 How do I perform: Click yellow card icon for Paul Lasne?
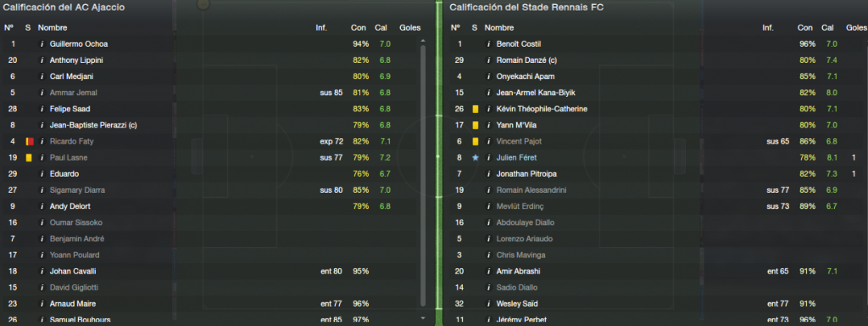pos(28,157)
